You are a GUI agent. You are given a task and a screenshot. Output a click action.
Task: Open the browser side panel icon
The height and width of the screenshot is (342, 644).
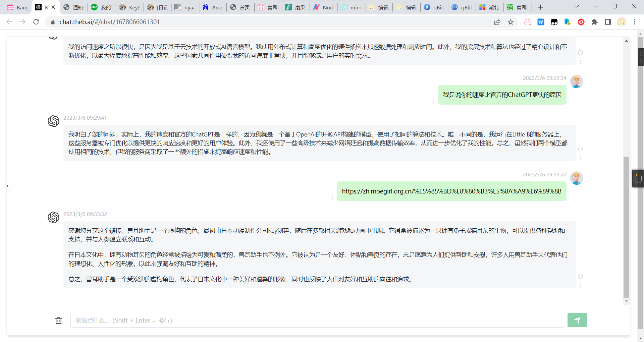[608, 22]
